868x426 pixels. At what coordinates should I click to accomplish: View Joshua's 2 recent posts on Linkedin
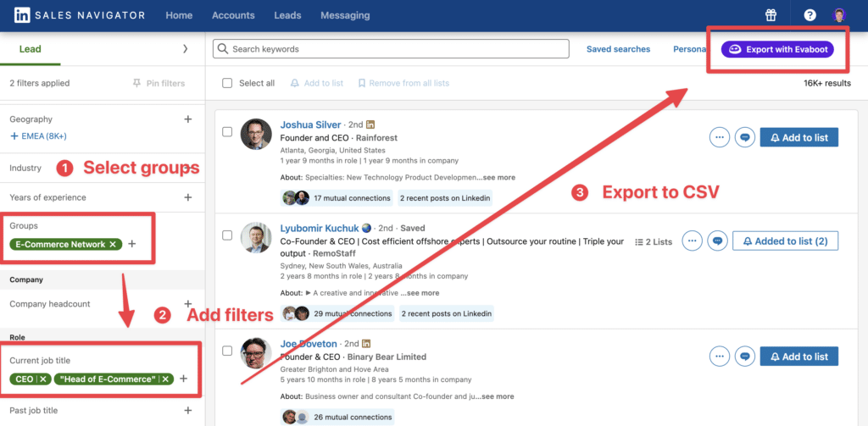pyautogui.click(x=445, y=198)
